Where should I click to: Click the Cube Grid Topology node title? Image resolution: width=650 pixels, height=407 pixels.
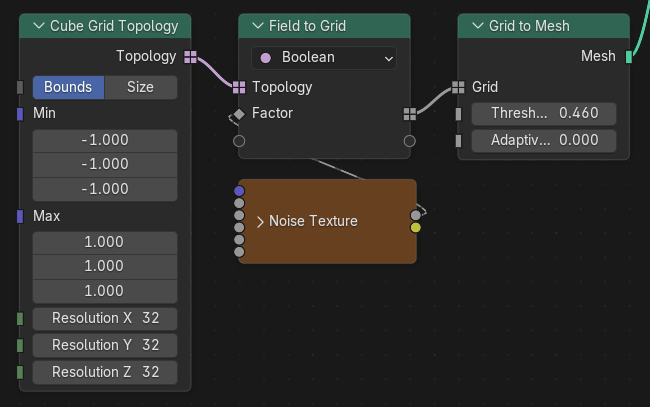tap(114, 26)
